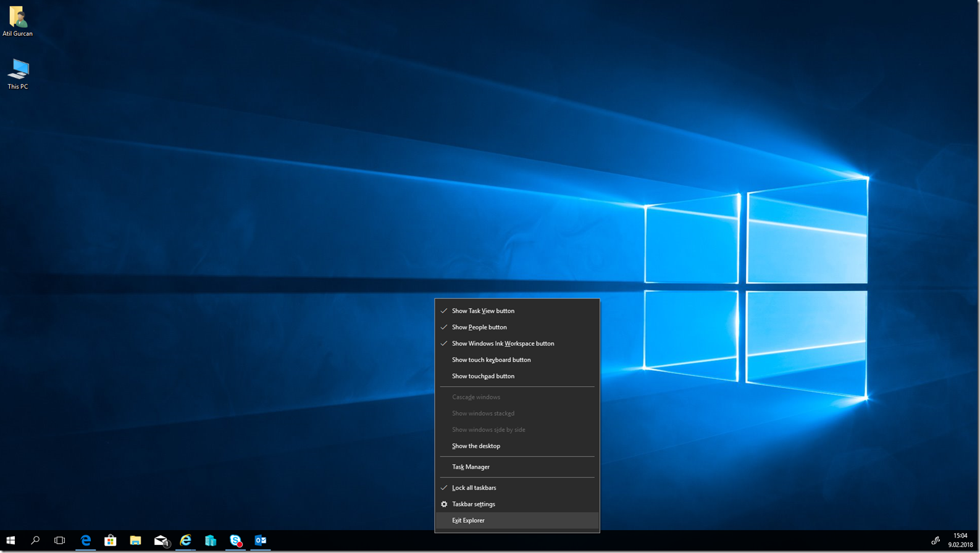Select the Atil Gurcan desktop folder

click(x=17, y=22)
